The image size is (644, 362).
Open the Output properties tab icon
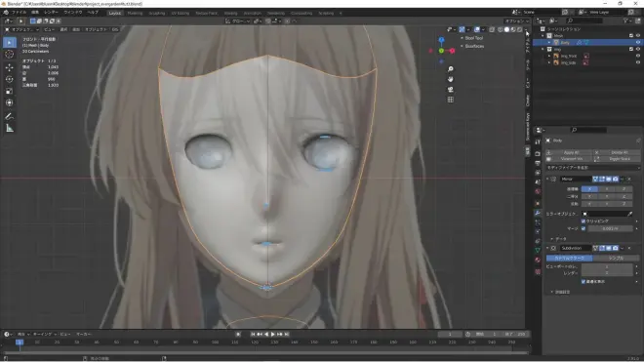coord(538,163)
